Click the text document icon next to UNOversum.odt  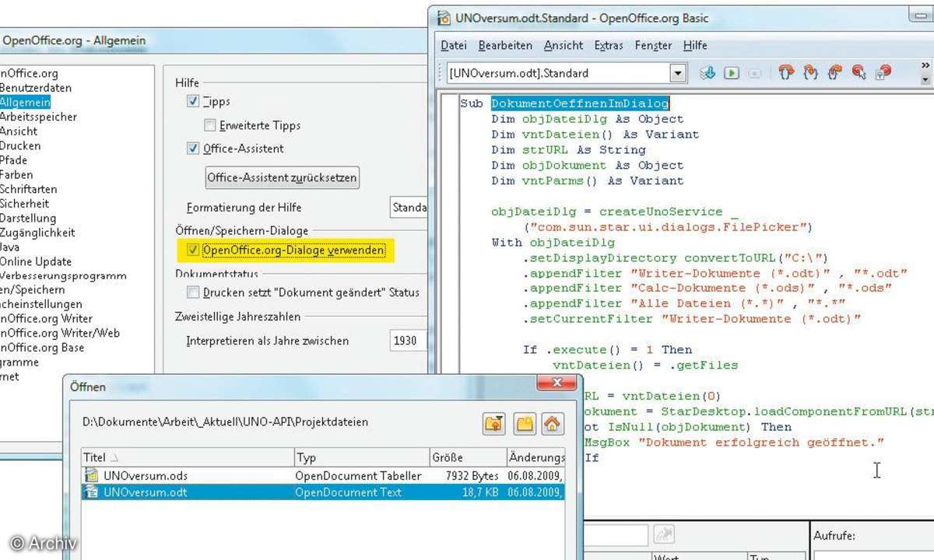coord(91,492)
